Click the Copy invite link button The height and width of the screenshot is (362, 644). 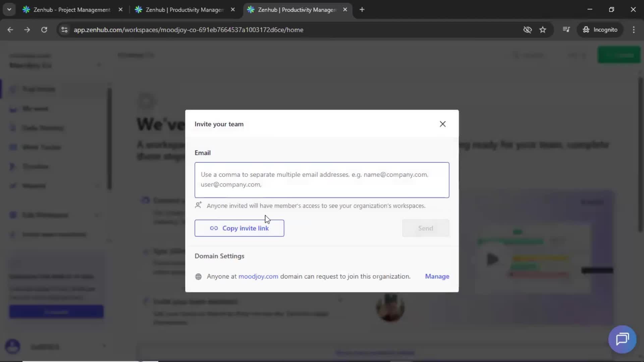[239, 228]
